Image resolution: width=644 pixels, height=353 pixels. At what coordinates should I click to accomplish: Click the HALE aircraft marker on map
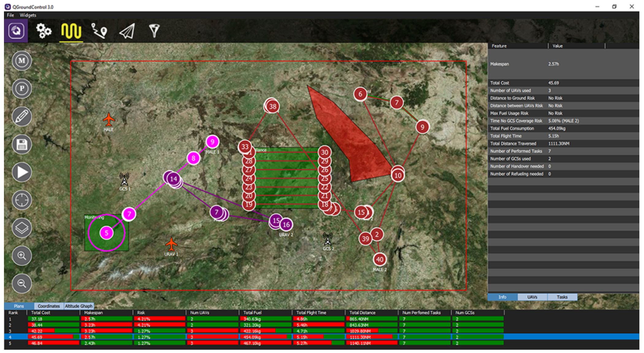pos(109,119)
